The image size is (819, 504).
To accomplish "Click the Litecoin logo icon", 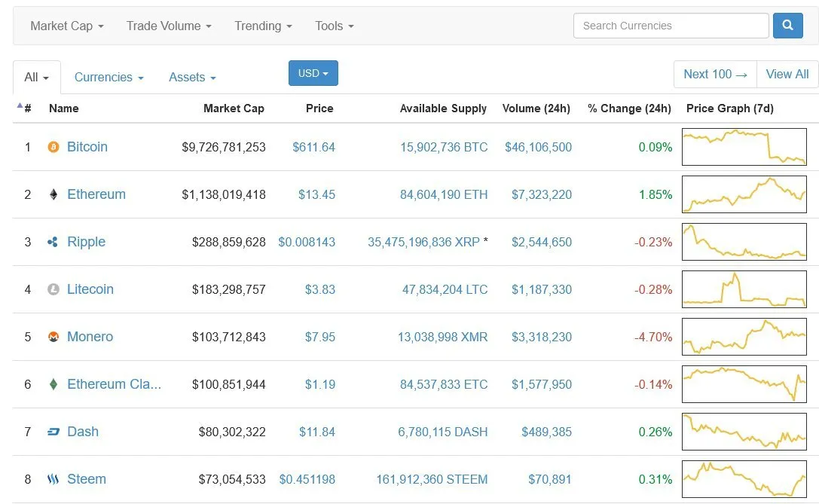I will tap(53, 289).
